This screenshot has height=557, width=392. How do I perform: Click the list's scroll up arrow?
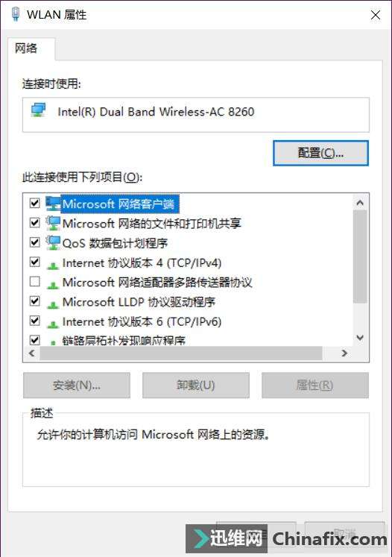[x=360, y=203]
